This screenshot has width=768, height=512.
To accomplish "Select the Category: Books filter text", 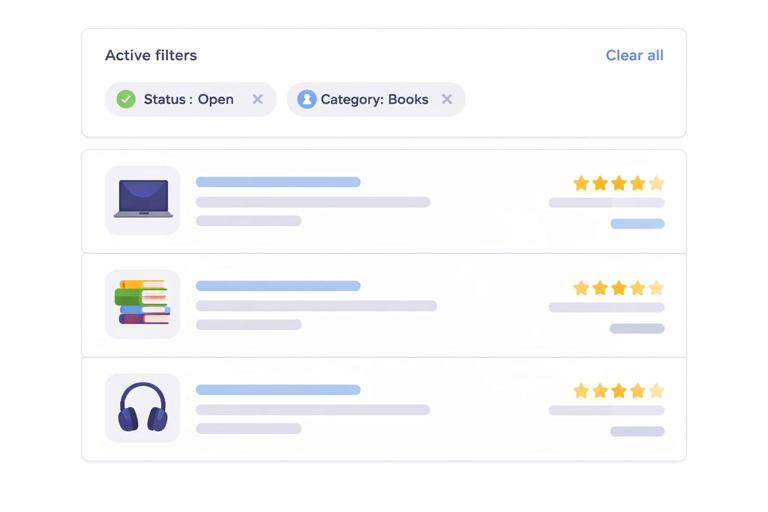I will tap(375, 99).
